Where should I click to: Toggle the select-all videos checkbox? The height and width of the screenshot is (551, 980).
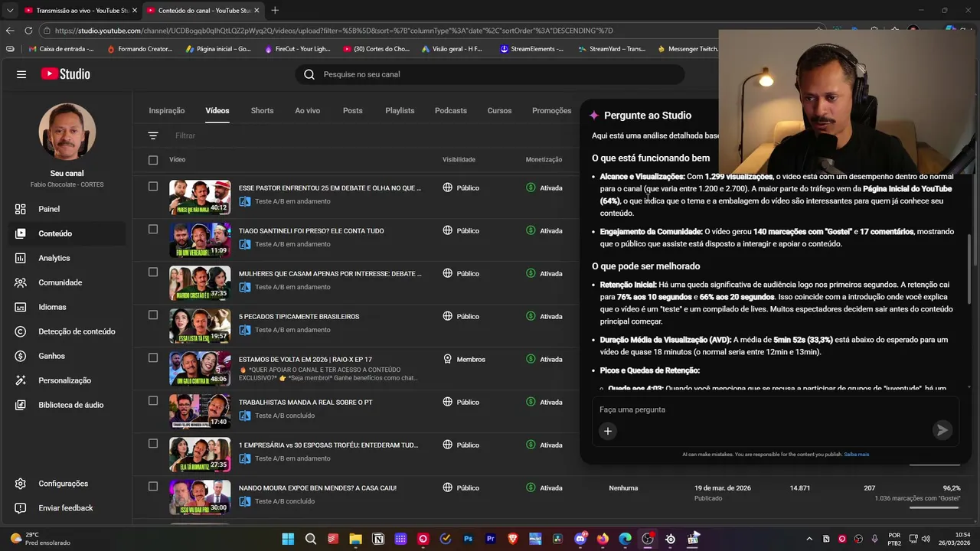153,160
